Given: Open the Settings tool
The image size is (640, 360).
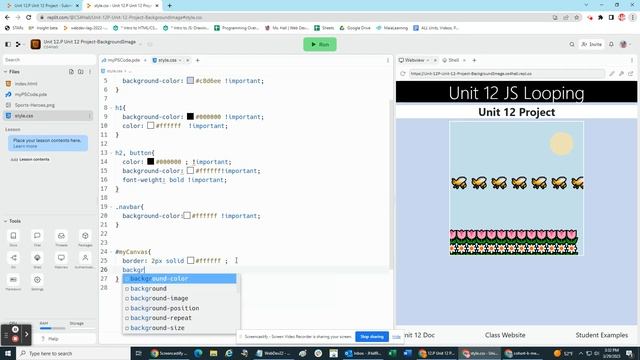Looking at the screenshot, I should coord(37,282).
